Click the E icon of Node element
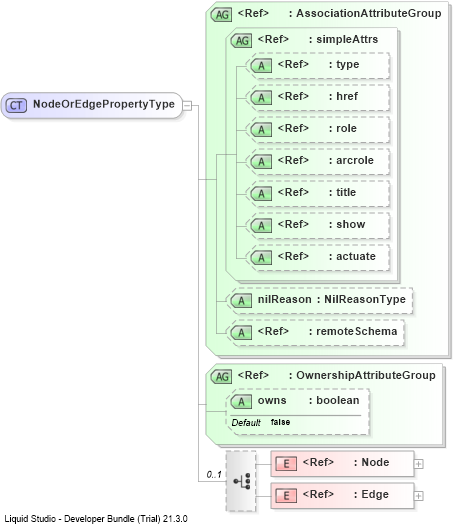455x524 pixels. pyautogui.click(x=286, y=464)
